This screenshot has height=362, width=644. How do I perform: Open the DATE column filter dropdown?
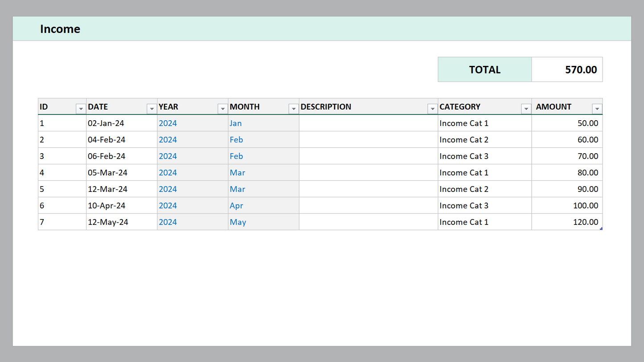coord(152,109)
